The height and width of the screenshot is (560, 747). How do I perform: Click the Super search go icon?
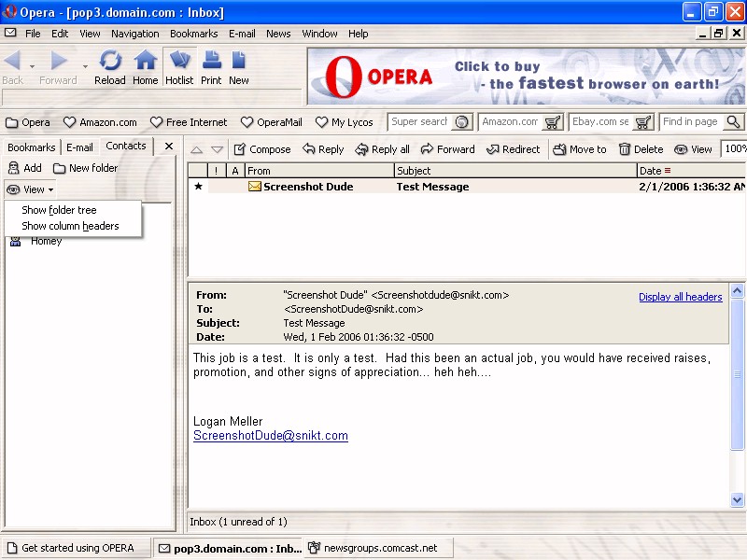[461, 122]
